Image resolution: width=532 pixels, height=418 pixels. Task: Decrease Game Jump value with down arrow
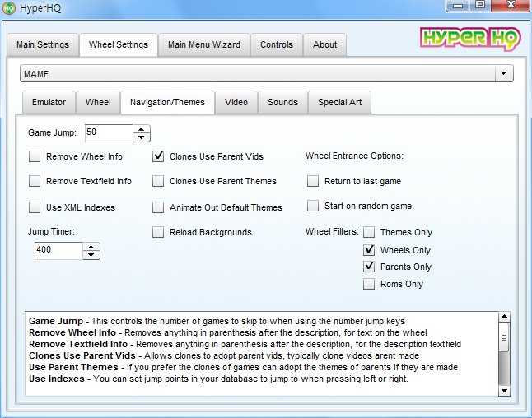pos(142,137)
